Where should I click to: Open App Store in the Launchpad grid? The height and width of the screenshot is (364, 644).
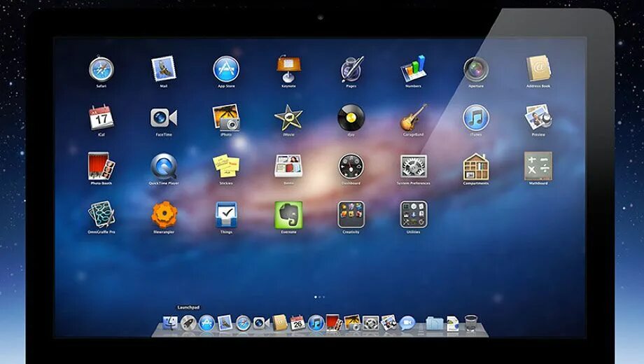226,69
